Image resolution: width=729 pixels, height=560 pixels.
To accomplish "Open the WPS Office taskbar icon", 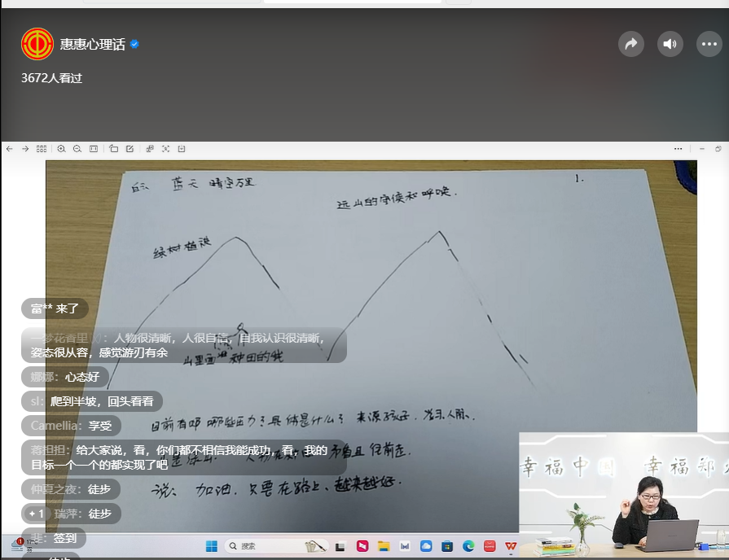I will click(511, 546).
